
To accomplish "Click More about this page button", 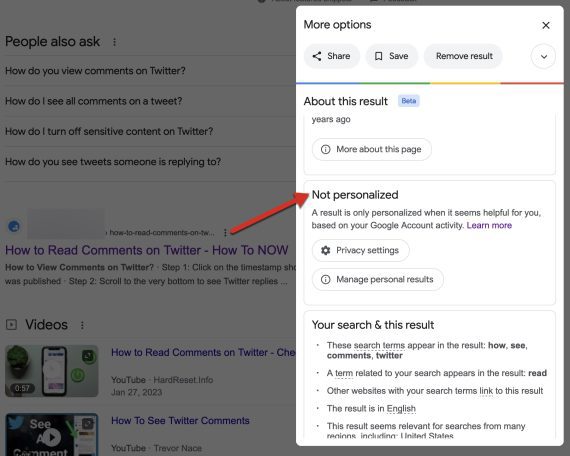I will [372, 149].
